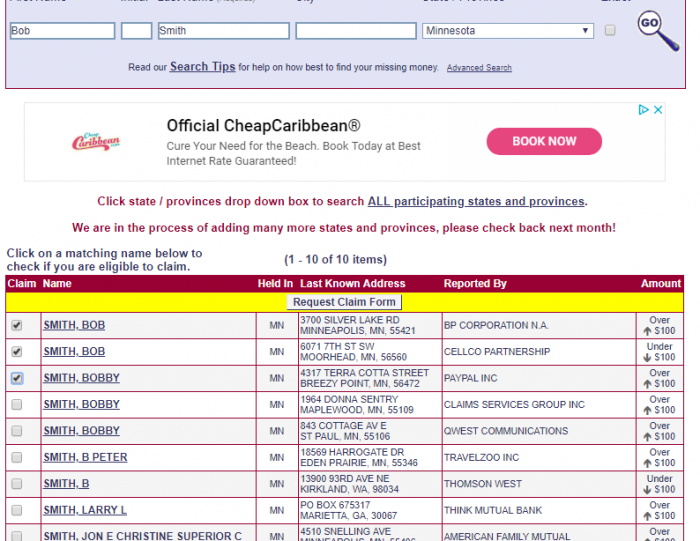Uncheck claim box for Smith Bob Moorhead
This screenshot has width=700, height=541.
click(17, 352)
